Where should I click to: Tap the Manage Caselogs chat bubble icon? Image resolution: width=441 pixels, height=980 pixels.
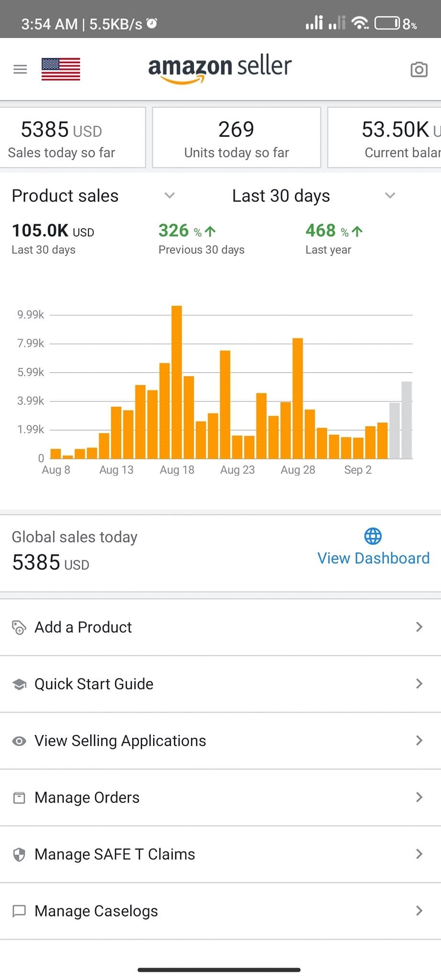pos(19,911)
